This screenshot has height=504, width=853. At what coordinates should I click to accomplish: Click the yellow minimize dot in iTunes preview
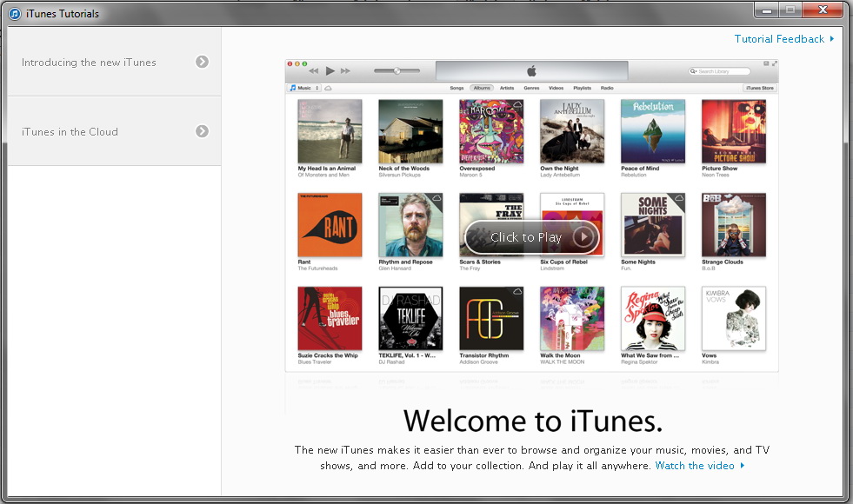click(297, 63)
